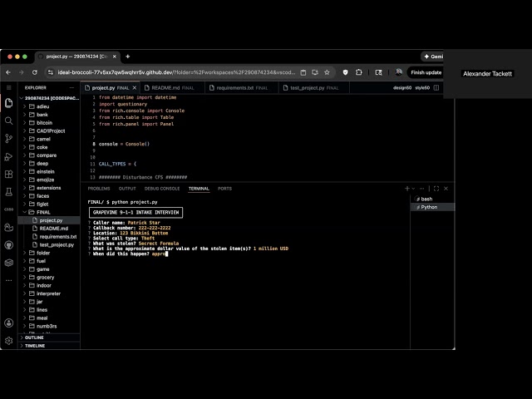Image resolution: width=532 pixels, height=399 pixels.
Task: Click the CALL_TYPES line in editor
Action: point(117,164)
